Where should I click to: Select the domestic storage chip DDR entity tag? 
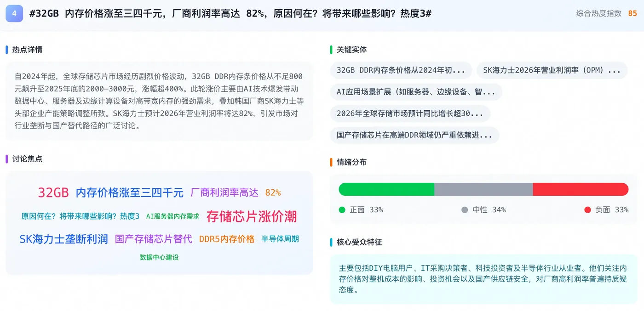tap(414, 135)
